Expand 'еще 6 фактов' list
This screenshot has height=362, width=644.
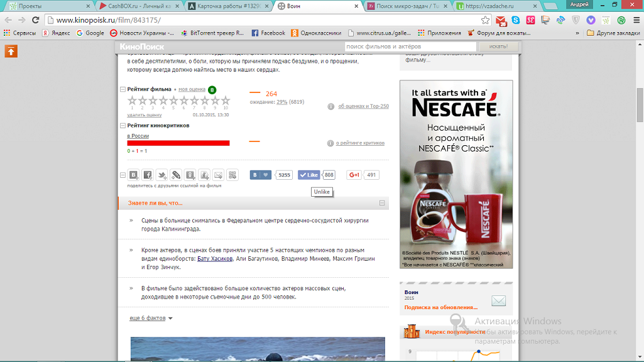tap(151, 318)
